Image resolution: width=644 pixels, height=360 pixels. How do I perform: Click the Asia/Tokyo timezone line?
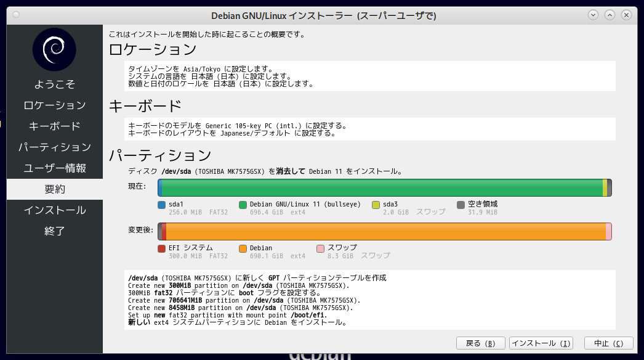201,69
